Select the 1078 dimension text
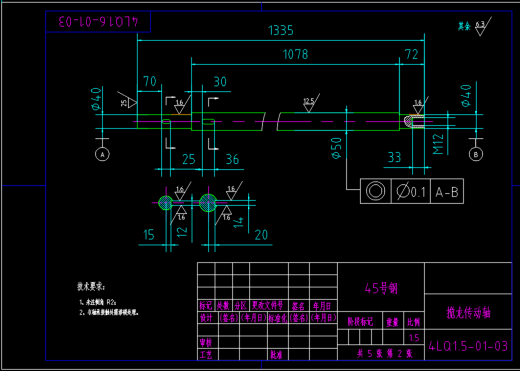Image resolution: width=520 pixels, height=371 pixels. click(x=295, y=54)
